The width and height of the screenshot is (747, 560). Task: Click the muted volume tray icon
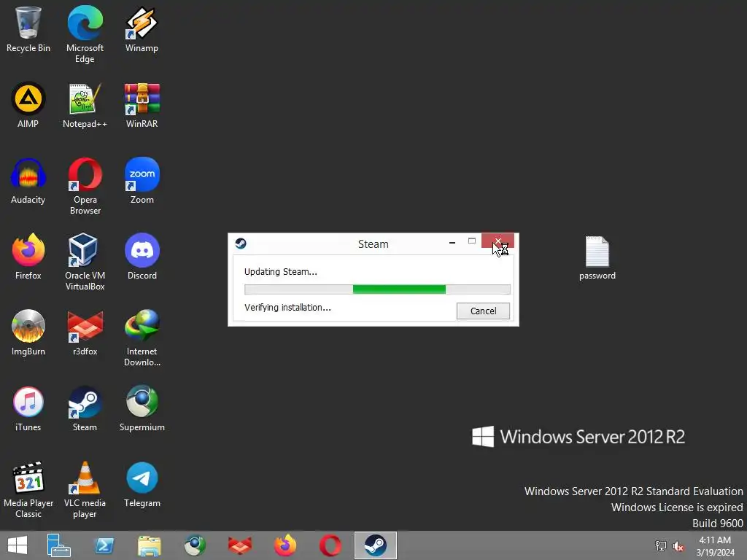click(x=678, y=545)
